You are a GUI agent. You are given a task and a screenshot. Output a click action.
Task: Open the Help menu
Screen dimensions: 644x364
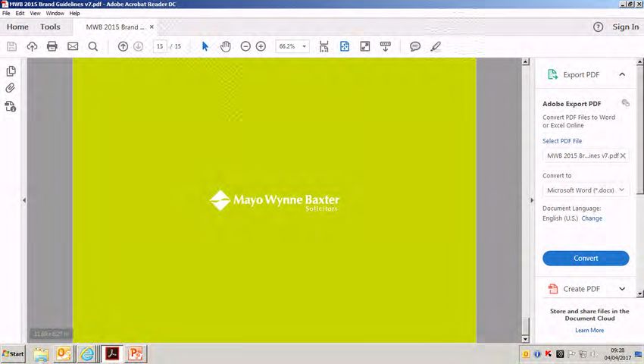coord(74,13)
